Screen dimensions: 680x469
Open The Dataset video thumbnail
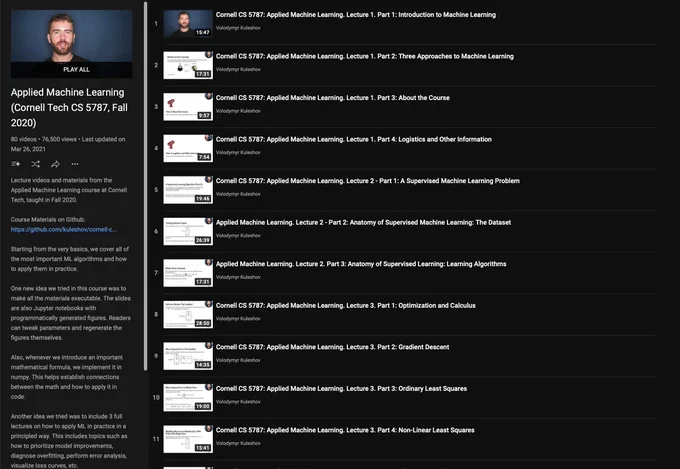188,231
